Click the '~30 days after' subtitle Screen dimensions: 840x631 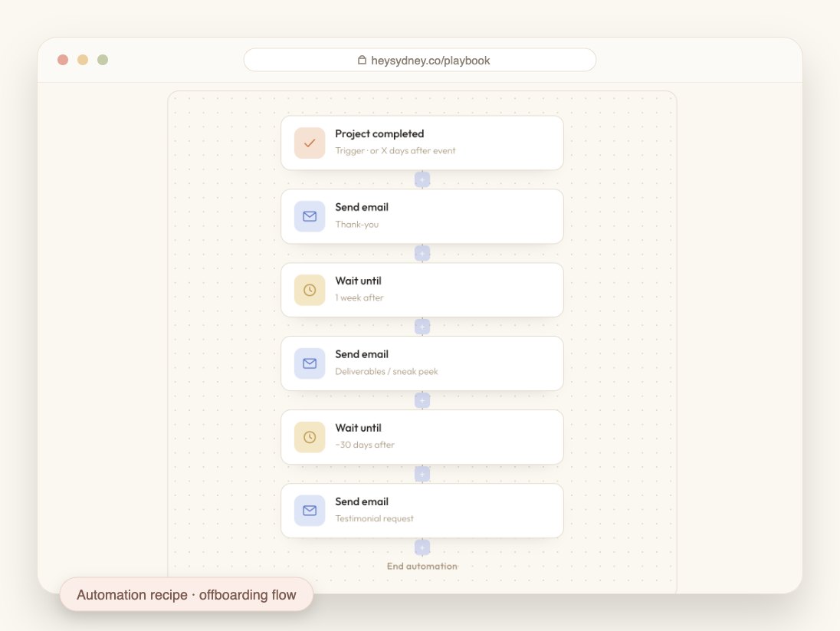[x=365, y=445]
